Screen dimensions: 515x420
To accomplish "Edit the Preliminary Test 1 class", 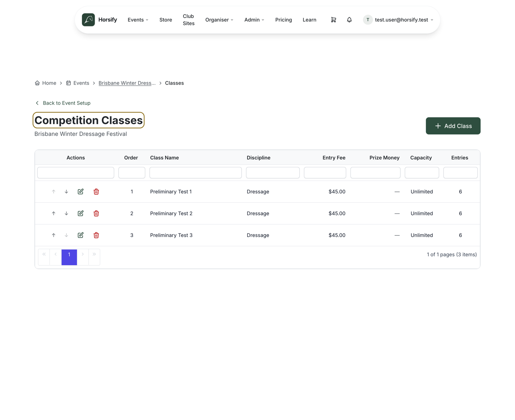I will point(80,192).
